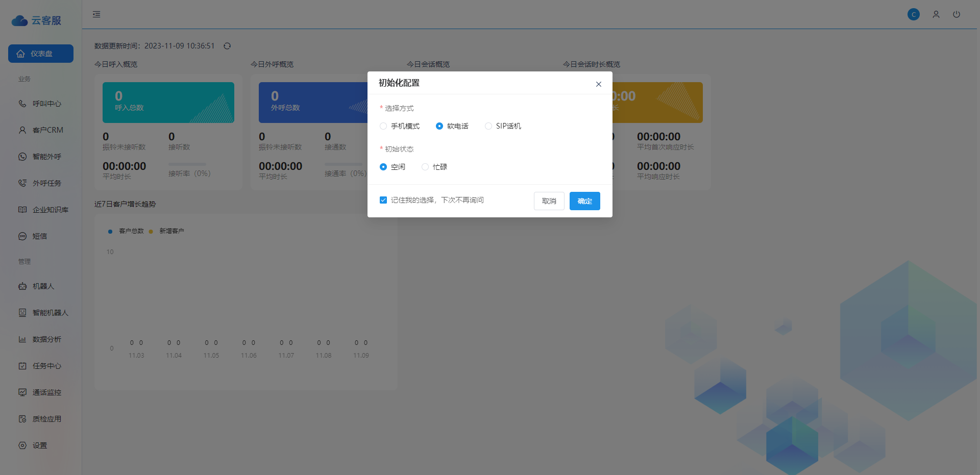
Task: Click the 质检应用 icon
Action: pyautogui.click(x=22, y=419)
